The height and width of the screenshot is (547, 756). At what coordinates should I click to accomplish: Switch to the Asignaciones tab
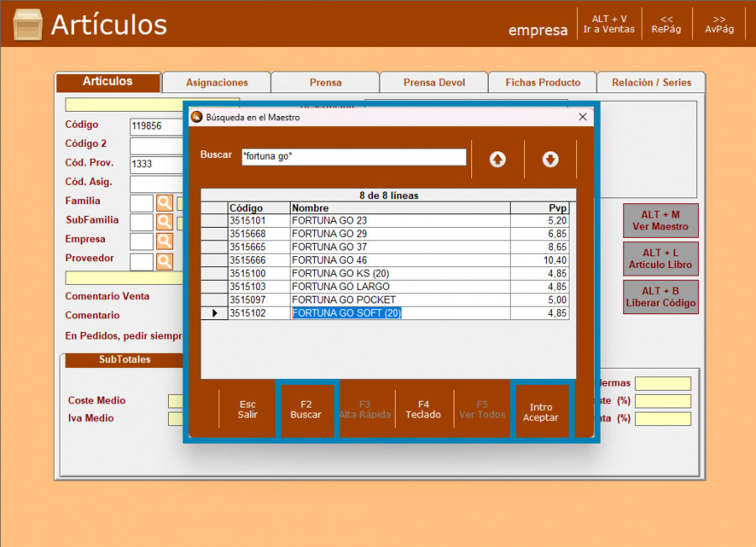coord(217,82)
